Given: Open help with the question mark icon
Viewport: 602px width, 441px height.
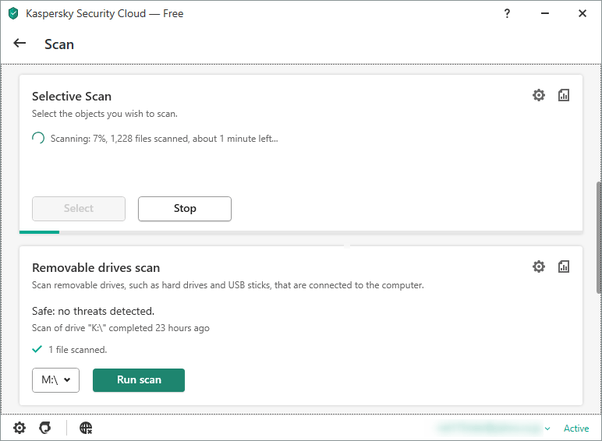Looking at the screenshot, I should 507,14.
